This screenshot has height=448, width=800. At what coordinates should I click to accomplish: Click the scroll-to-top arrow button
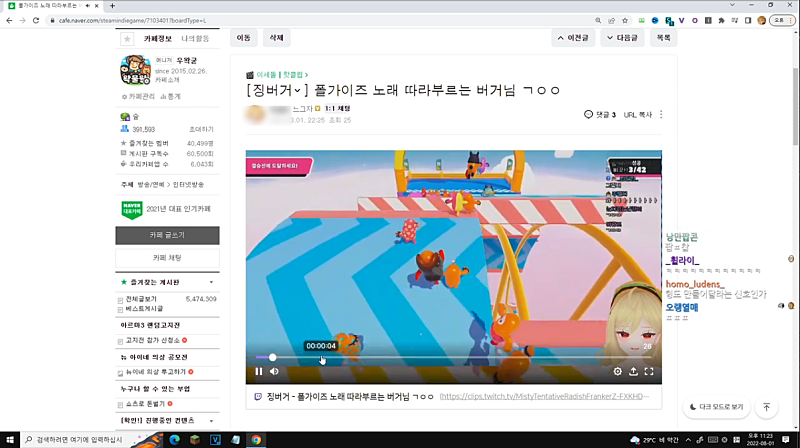pos(766,407)
